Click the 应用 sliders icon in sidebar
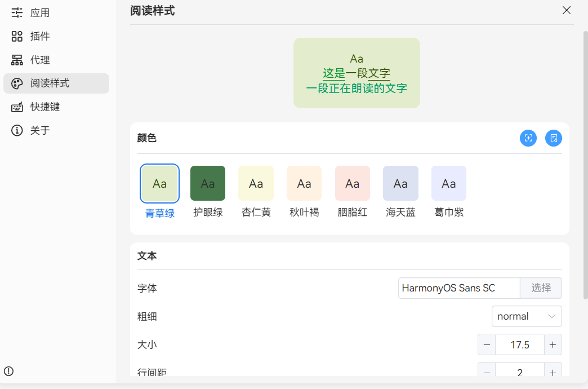Viewport: 588px width, 389px height. [x=17, y=12]
